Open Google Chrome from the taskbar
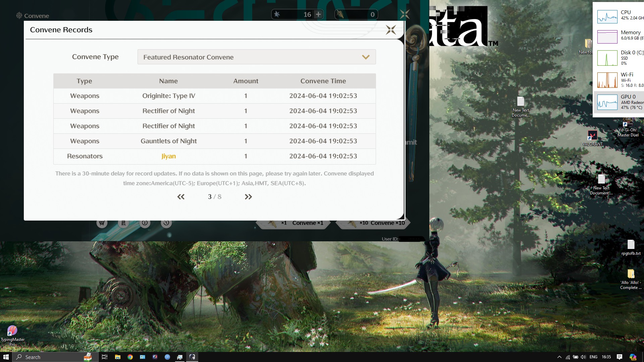The width and height of the screenshot is (644, 362). tap(130, 357)
